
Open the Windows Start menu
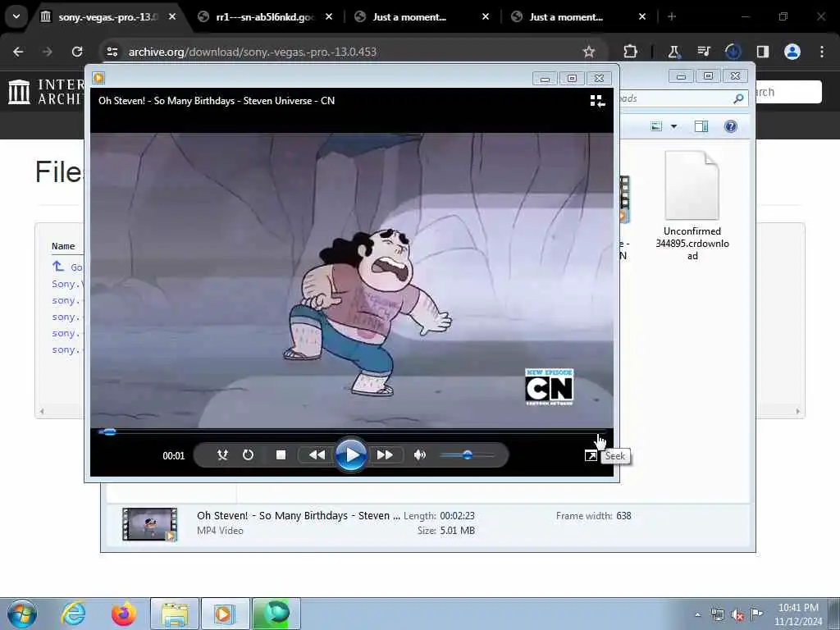[22, 614]
